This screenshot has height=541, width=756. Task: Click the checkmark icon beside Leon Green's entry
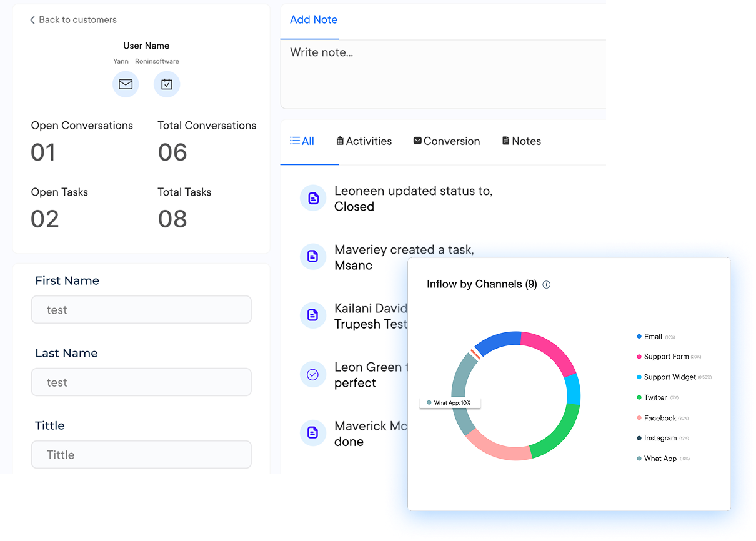pos(312,374)
